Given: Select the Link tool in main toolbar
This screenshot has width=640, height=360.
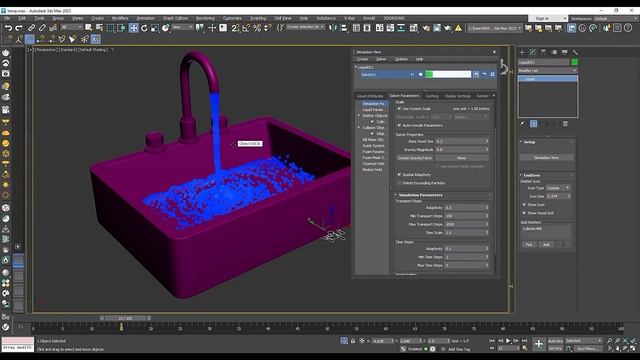Looking at the screenshot, I should click(x=31, y=28).
